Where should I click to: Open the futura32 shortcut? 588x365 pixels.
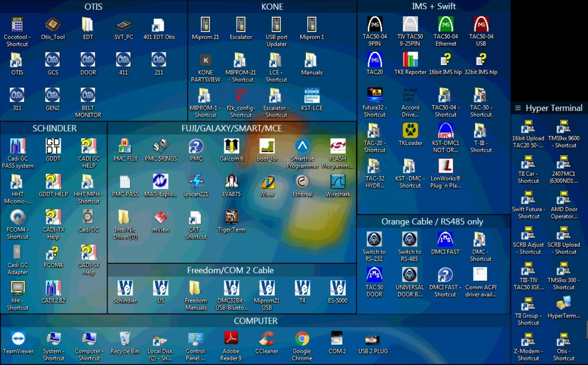tap(374, 95)
